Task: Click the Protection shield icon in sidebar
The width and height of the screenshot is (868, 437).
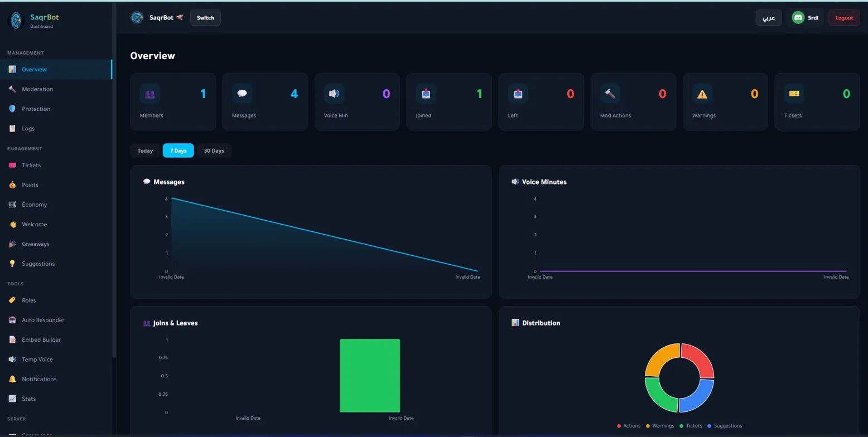Action: [12, 109]
